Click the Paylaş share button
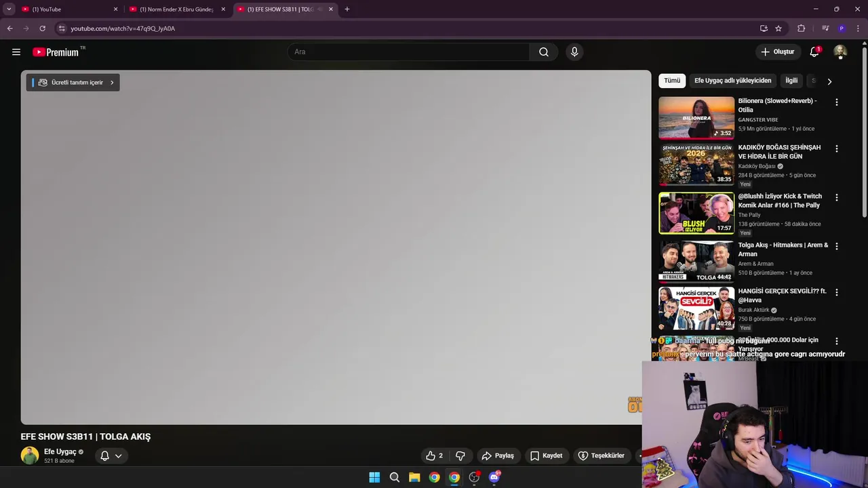The image size is (868, 488). click(498, 455)
